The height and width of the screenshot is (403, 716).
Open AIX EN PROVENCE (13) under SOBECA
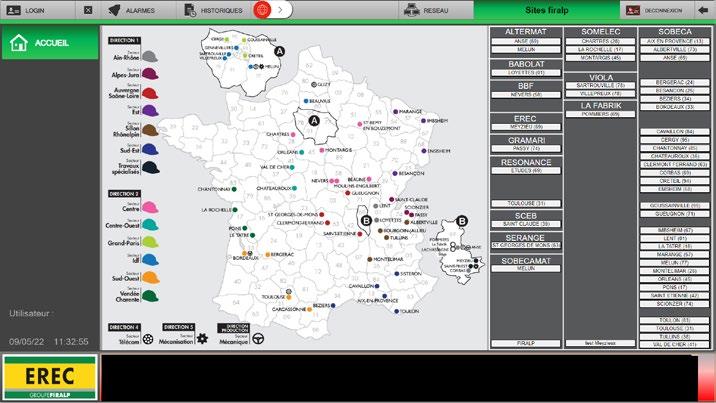pyautogui.click(x=674, y=41)
